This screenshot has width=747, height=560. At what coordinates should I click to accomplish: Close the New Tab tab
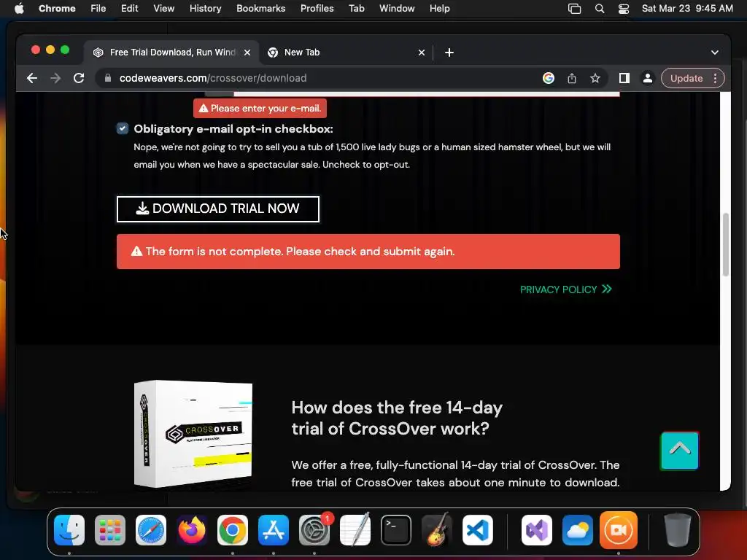421,52
